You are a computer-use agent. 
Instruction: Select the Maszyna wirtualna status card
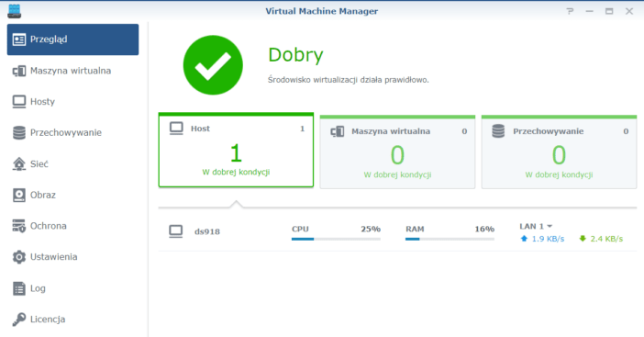[x=397, y=152]
